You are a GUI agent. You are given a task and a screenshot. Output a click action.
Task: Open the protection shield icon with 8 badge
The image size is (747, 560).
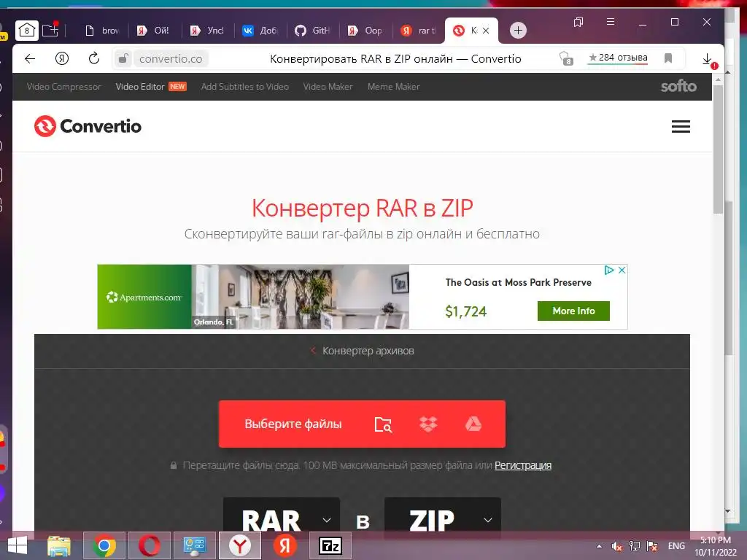pos(565,58)
